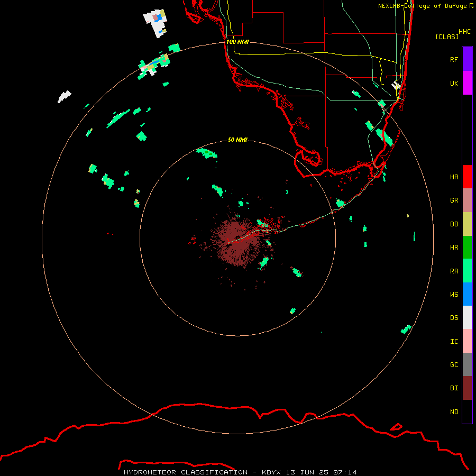Select the WS blue legend swatch
Screen dimensions: 476x476
tap(467, 294)
